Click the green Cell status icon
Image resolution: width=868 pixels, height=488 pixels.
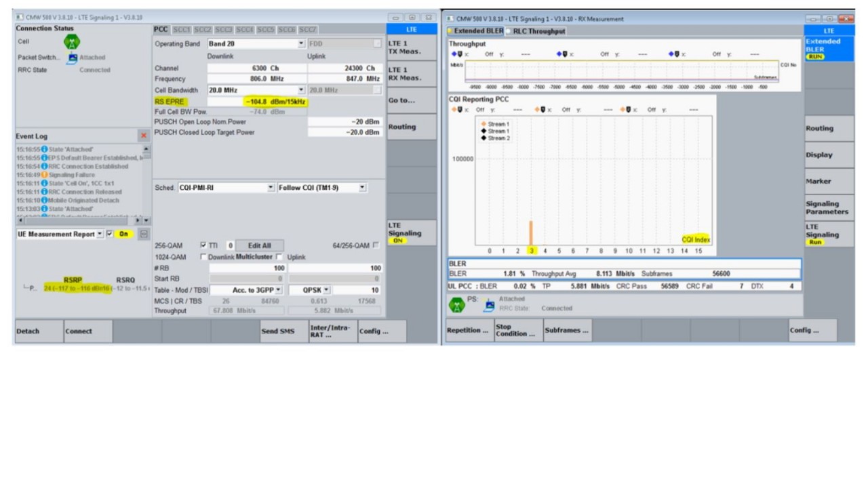pos(71,41)
